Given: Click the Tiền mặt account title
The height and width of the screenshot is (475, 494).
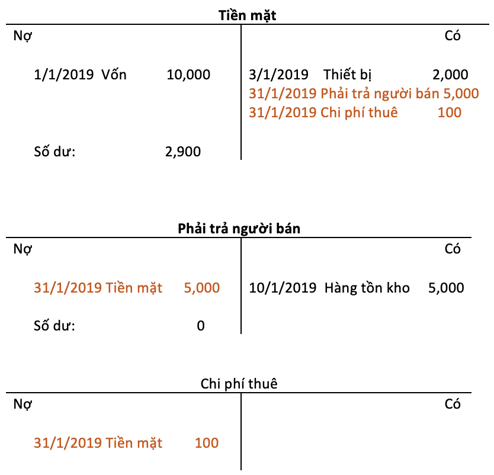Looking at the screenshot, I should 247,16.
